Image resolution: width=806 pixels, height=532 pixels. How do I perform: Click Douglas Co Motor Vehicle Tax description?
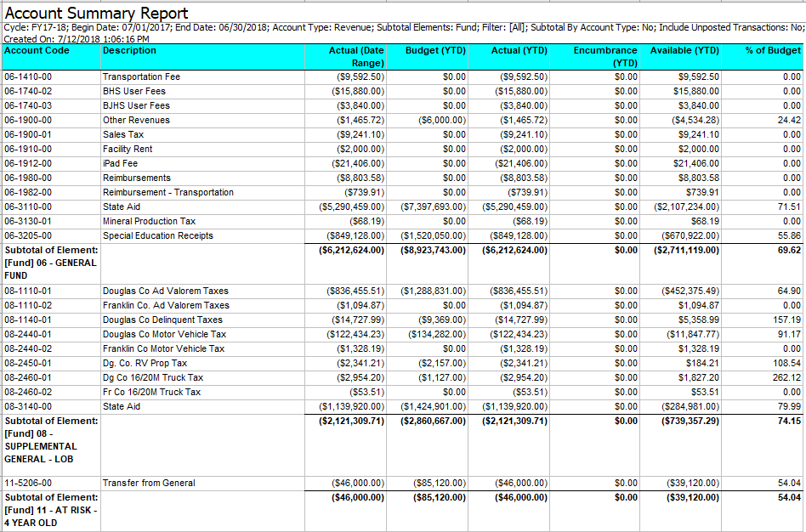point(164,334)
